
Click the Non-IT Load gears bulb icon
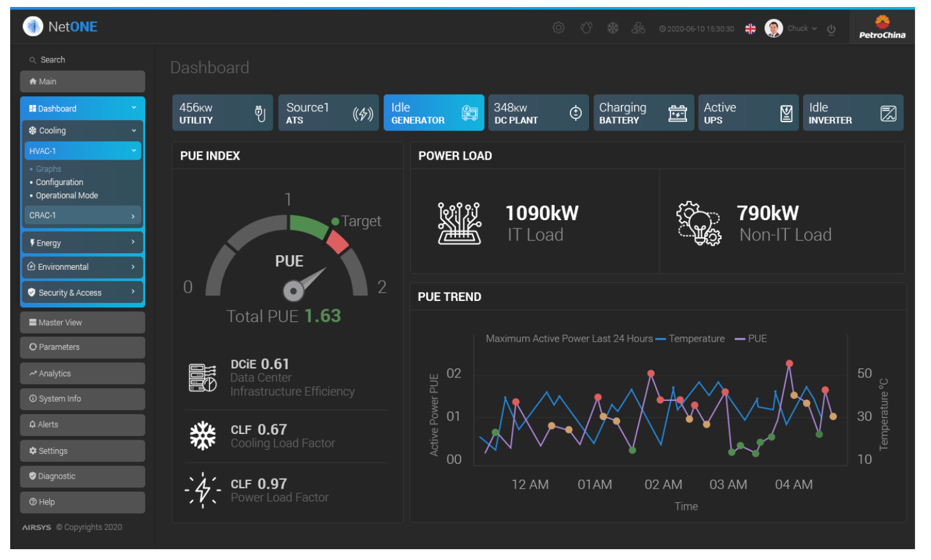coord(698,223)
